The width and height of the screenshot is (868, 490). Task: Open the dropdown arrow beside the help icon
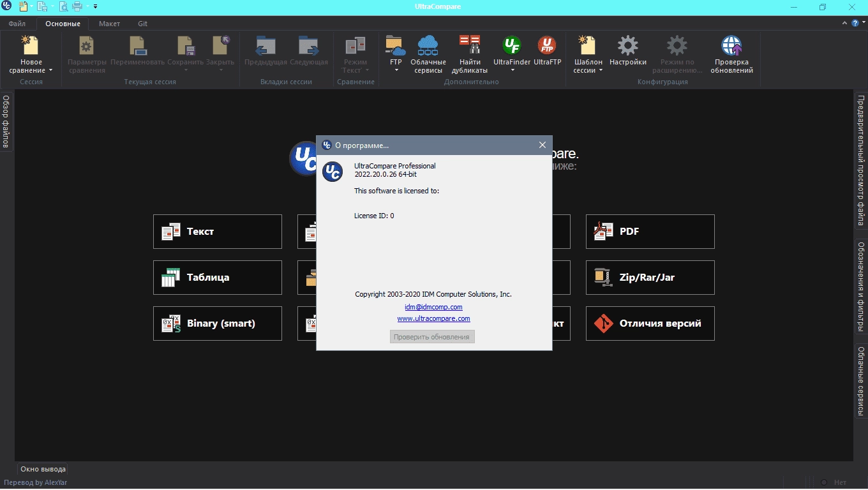click(863, 24)
